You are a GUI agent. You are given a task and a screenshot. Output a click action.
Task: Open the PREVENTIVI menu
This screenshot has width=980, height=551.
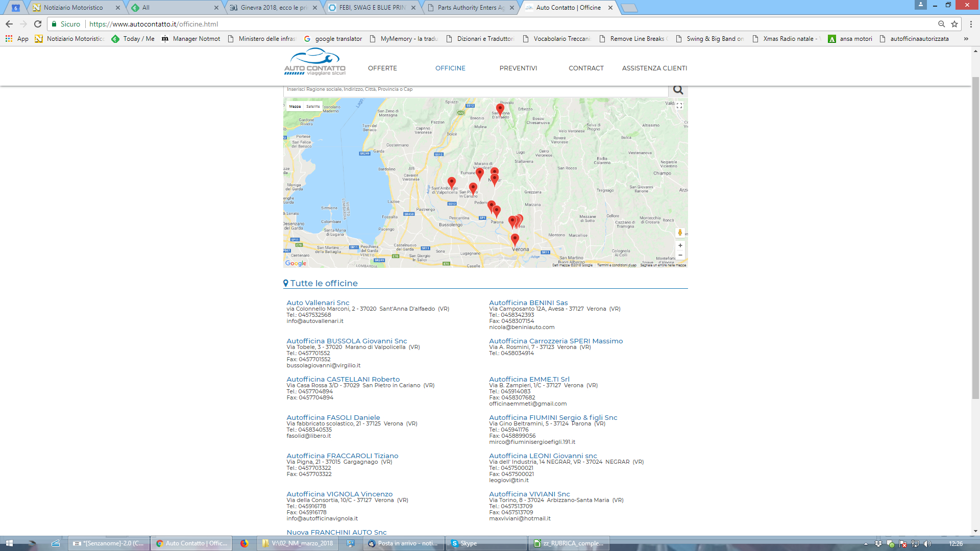click(x=518, y=68)
